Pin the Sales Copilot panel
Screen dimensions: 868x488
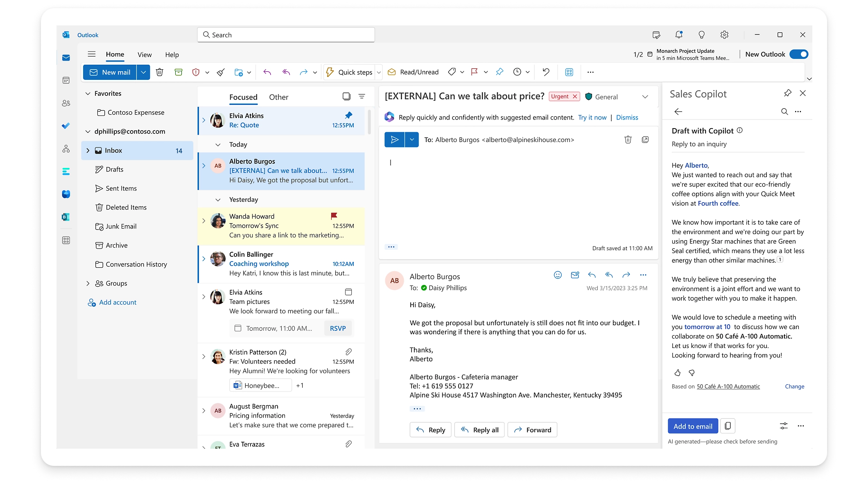click(787, 93)
